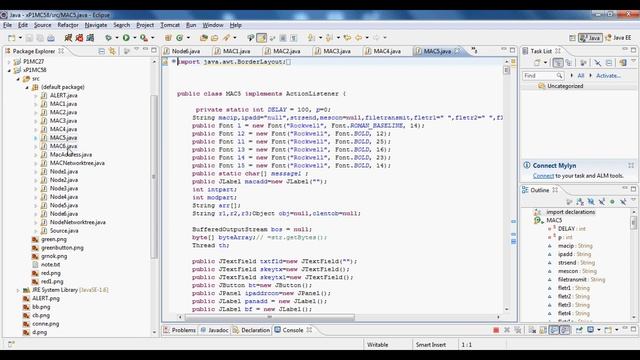Collapse All in Package Explorer
This screenshot has height=360, width=640.
click(102, 51)
